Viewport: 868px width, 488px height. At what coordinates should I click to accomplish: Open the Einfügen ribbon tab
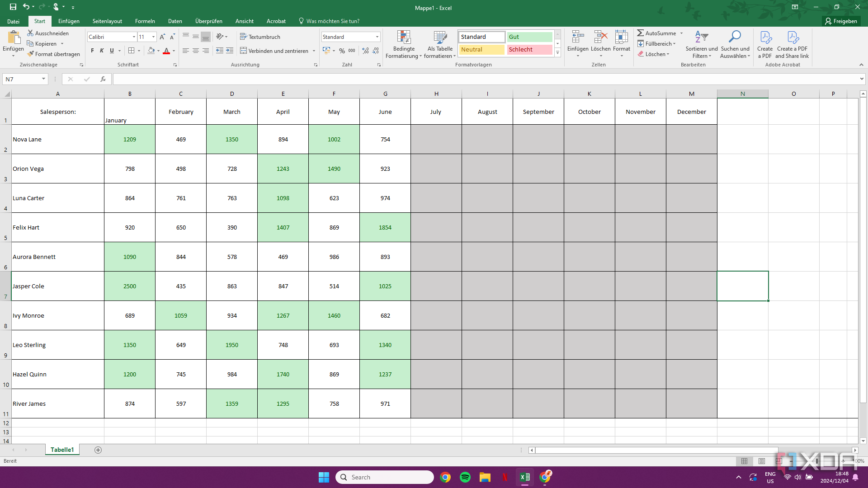click(x=69, y=21)
